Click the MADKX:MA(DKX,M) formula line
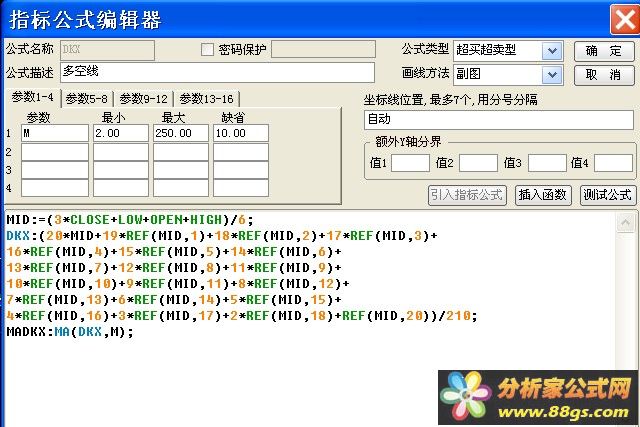This screenshot has width=640, height=427. coord(70,331)
